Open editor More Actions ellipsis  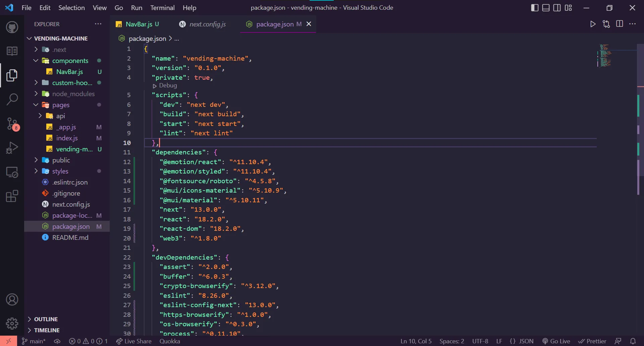[x=633, y=24]
